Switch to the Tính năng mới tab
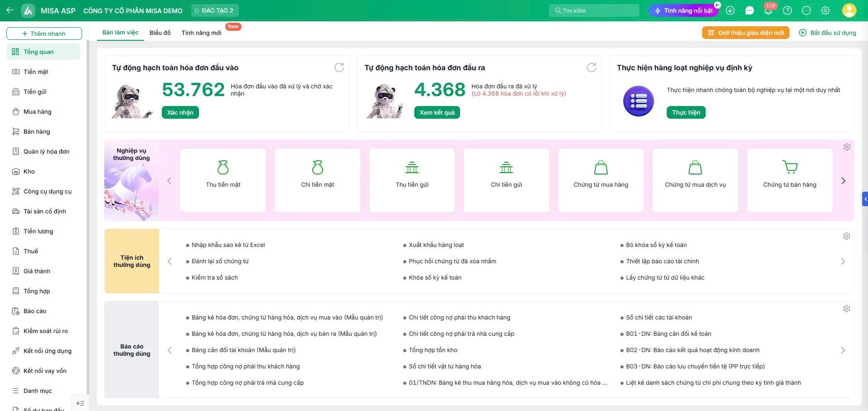This screenshot has width=868, height=411. 201,33
